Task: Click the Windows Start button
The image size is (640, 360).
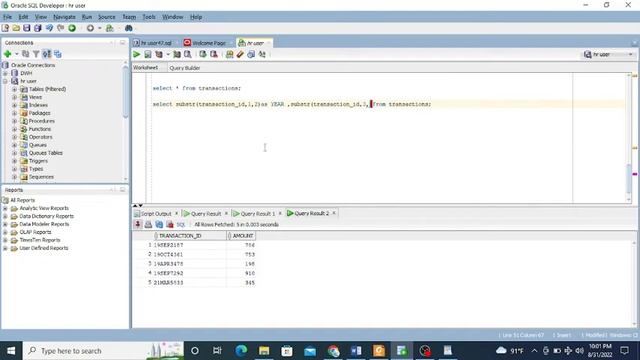Action: point(11,351)
